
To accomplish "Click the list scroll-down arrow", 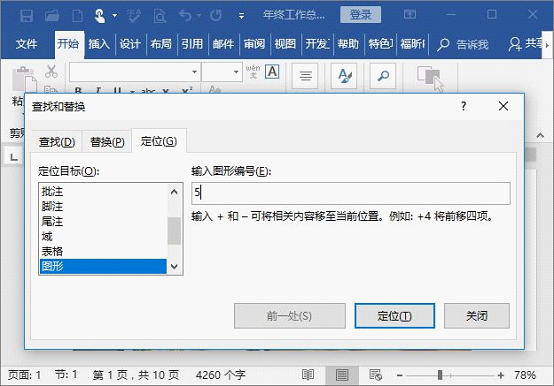I will (x=174, y=266).
